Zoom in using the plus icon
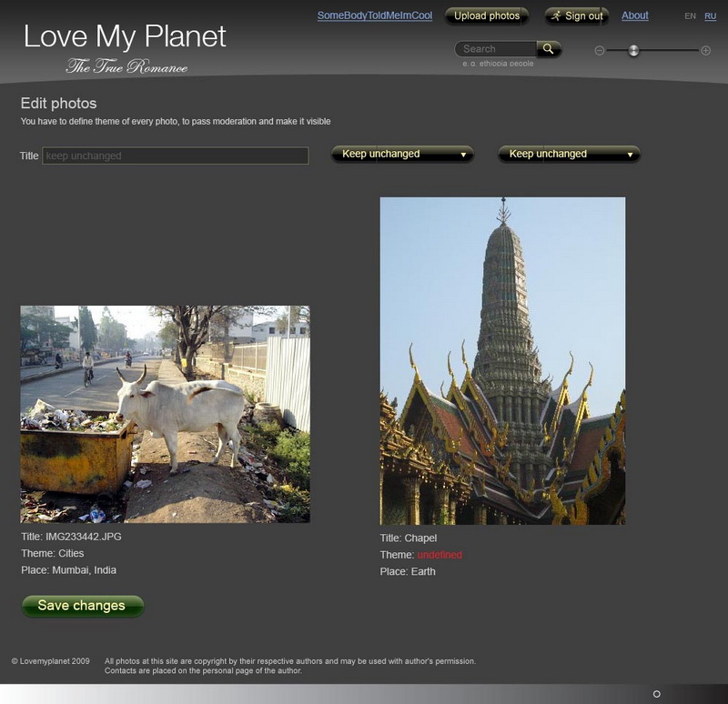Image resolution: width=728 pixels, height=704 pixels. tap(704, 52)
